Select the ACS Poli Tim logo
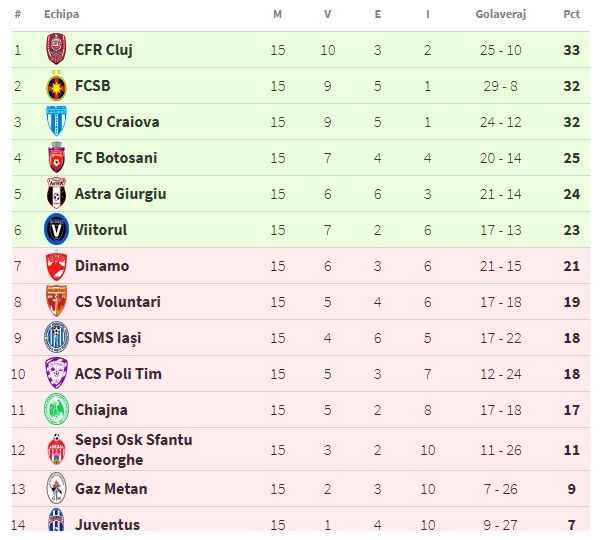Image resolution: width=603 pixels, height=540 pixels. pos(56,374)
